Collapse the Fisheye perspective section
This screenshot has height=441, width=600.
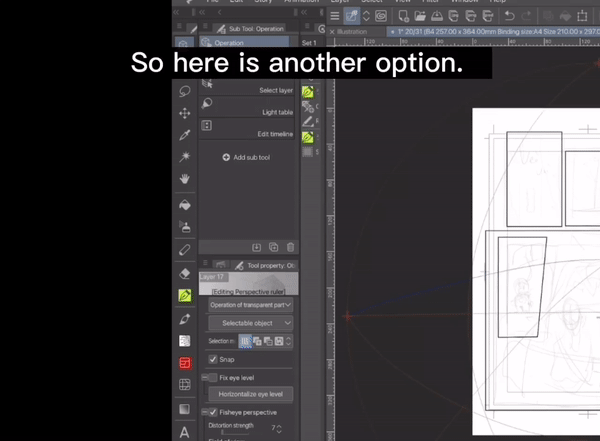[x=205, y=412]
